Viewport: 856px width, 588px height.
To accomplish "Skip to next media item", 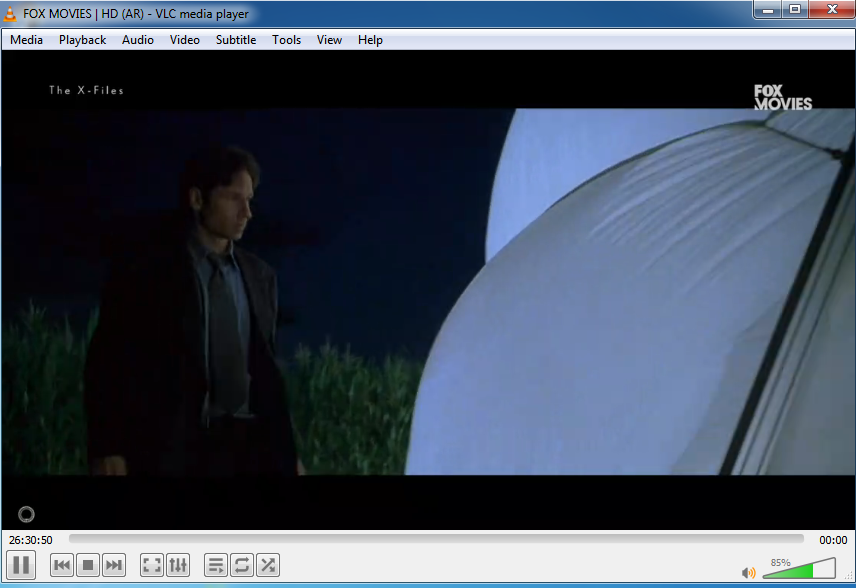I will point(114,565).
